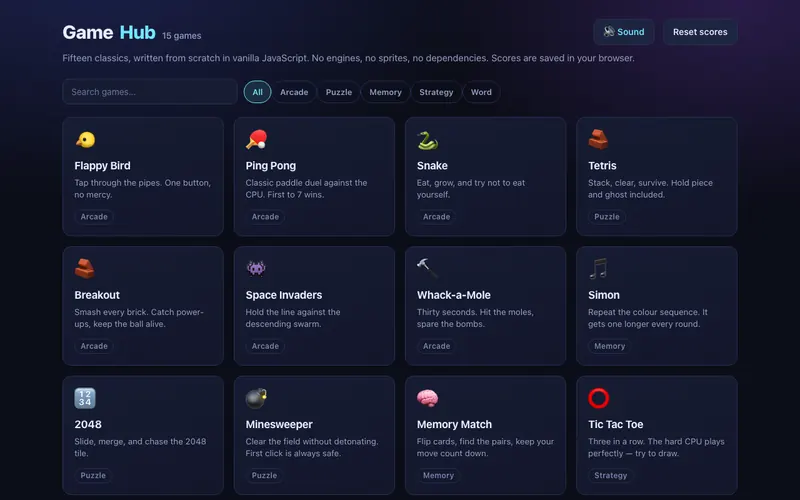Focus the Search games field
The image size is (800, 500).
(150, 92)
